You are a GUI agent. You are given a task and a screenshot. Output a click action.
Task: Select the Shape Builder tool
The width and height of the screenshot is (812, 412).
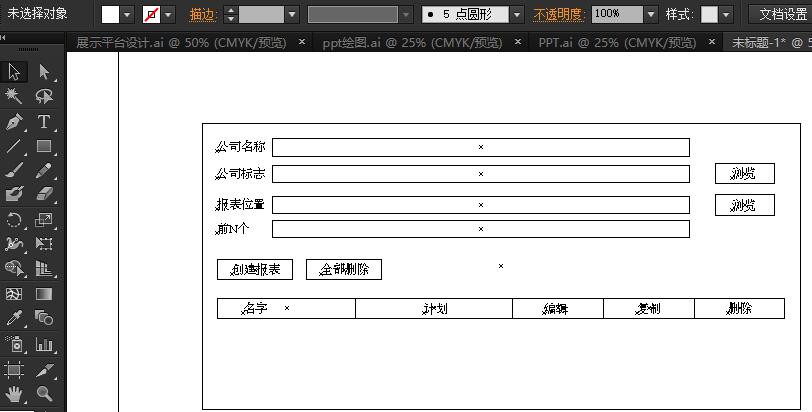coord(14,268)
